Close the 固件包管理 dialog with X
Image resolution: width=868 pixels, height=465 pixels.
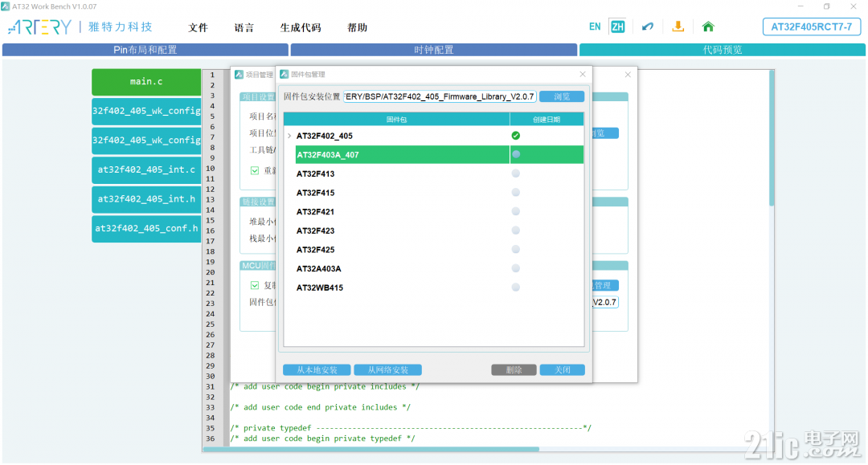click(583, 74)
